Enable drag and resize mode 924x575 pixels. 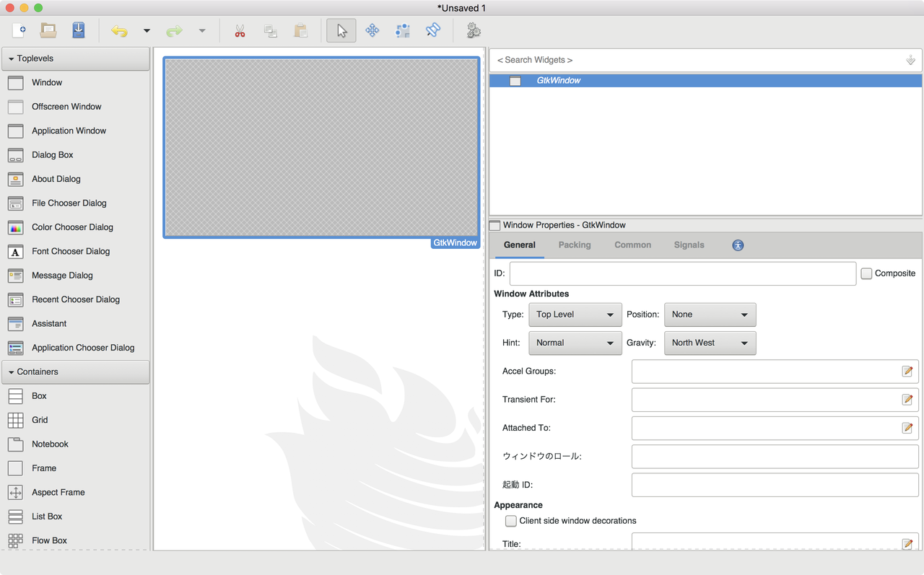[x=372, y=30]
